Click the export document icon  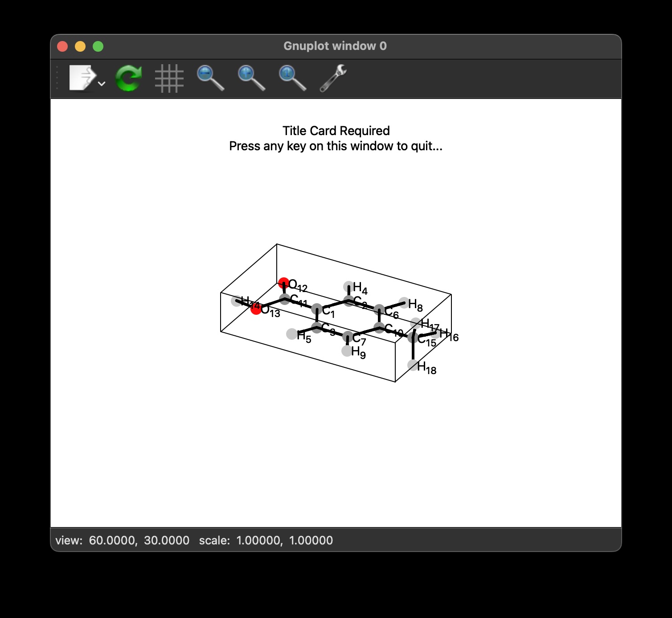(x=82, y=78)
